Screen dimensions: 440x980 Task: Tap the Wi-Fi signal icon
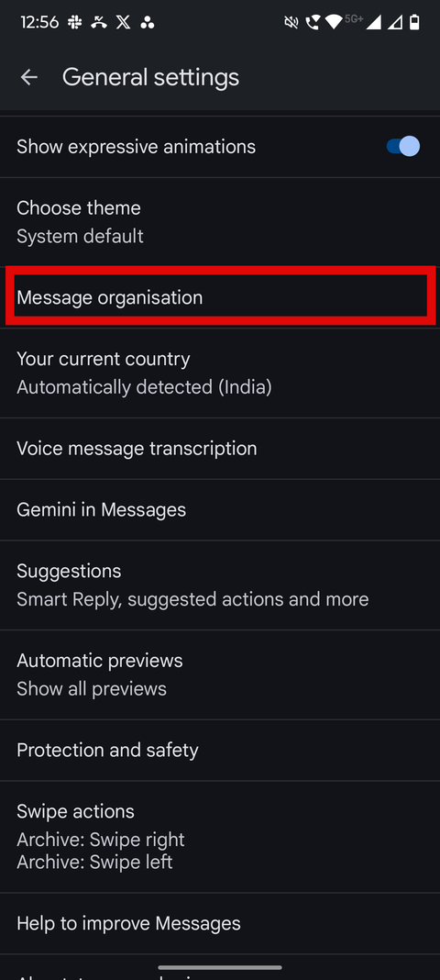pyautogui.click(x=334, y=23)
